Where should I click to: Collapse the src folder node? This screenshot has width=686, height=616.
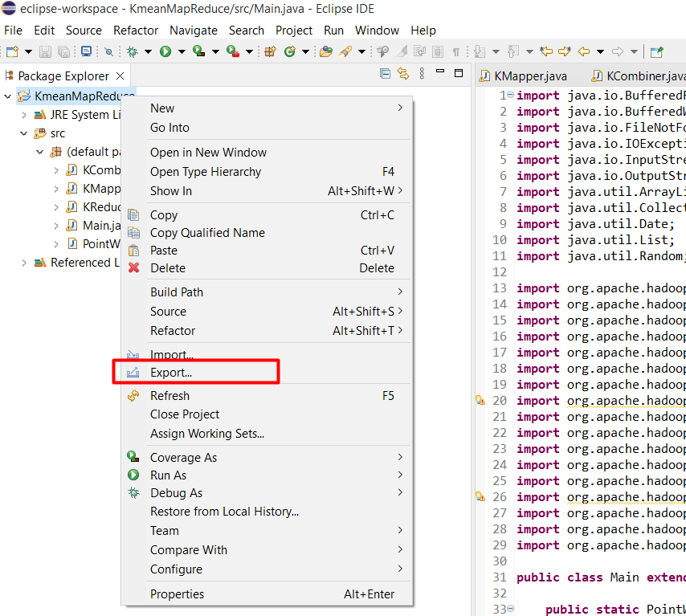pyautogui.click(x=24, y=133)
